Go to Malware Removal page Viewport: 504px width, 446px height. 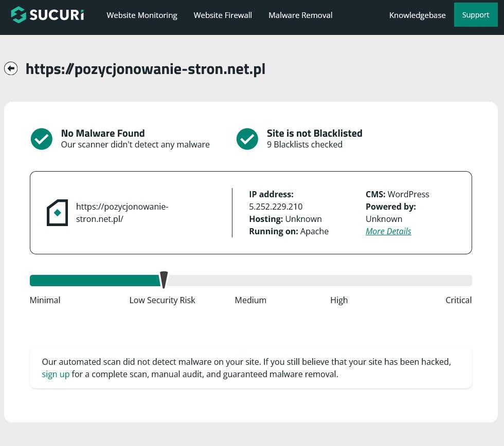click(x=300, y=15)
